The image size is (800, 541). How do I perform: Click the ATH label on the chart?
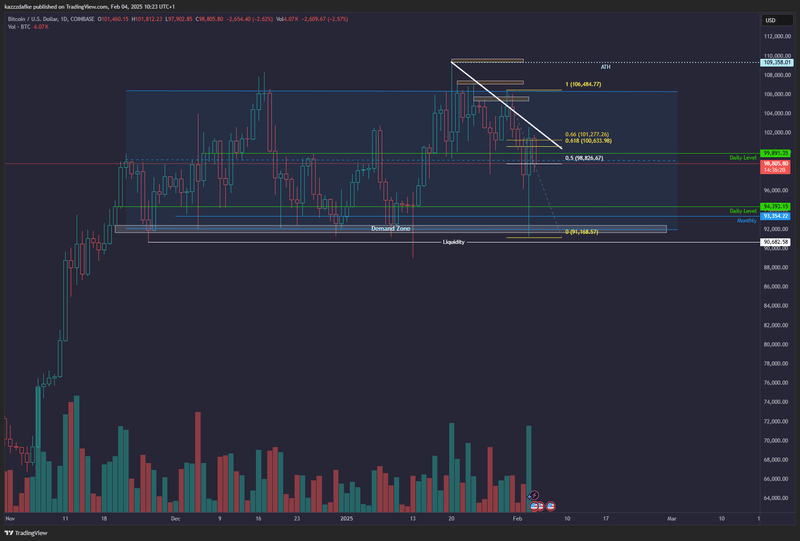(x=605, y=67)
